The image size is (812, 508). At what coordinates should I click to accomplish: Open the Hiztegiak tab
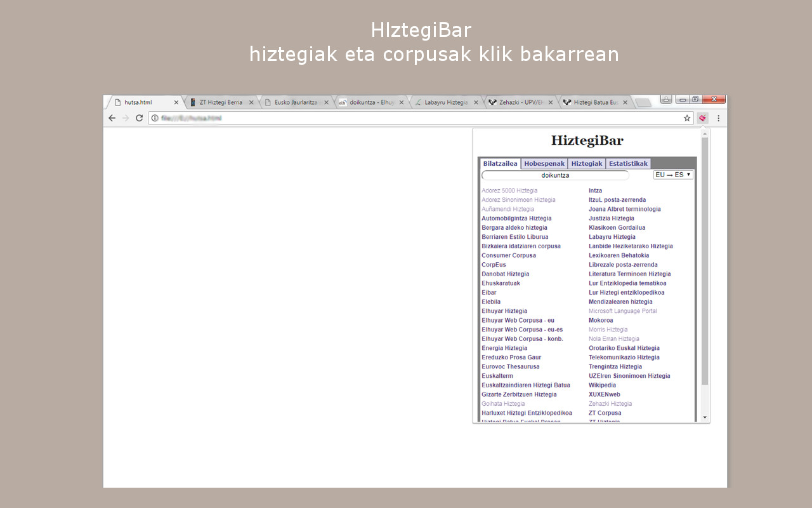point(586,163)
